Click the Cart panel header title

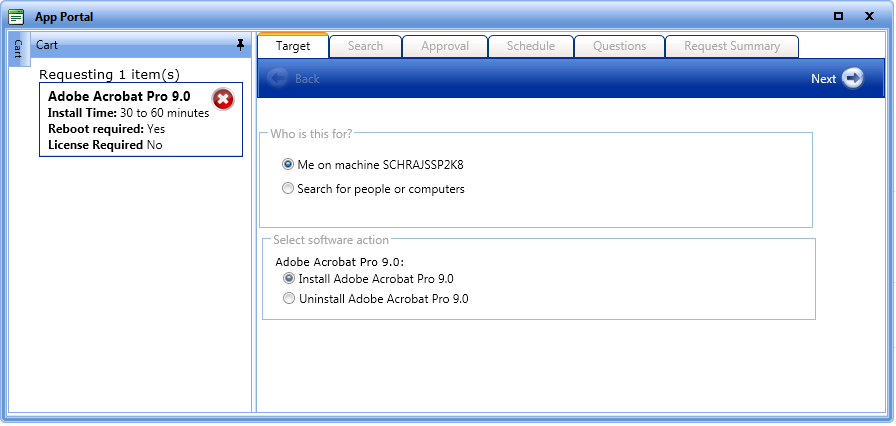point(47,45)
